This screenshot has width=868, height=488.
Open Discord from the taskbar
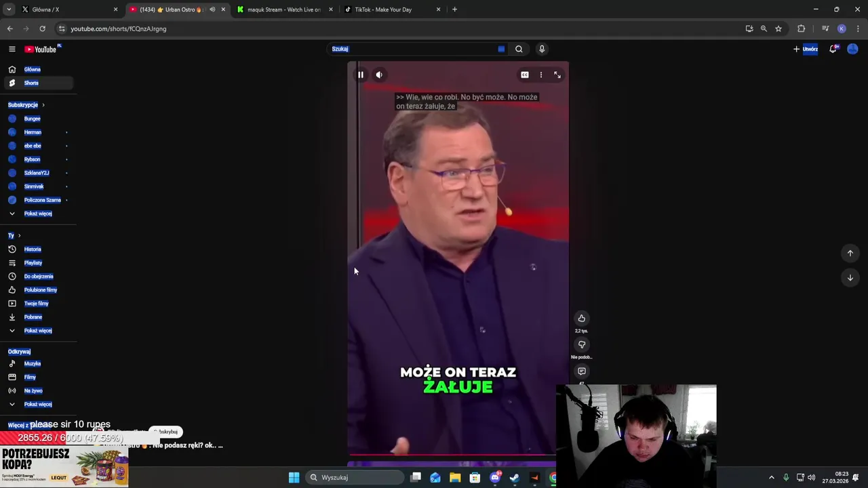point(495,477)
